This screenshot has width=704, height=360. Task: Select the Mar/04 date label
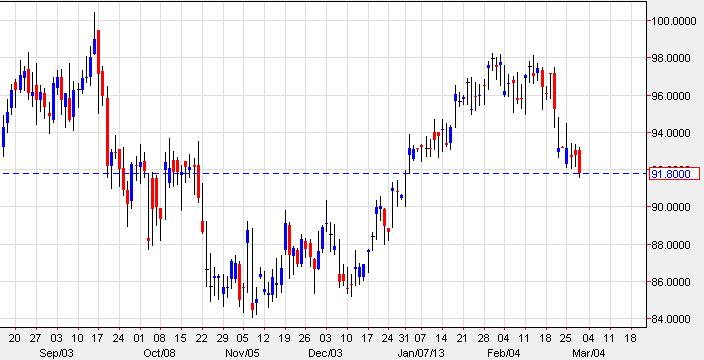(x=588, y=353)
